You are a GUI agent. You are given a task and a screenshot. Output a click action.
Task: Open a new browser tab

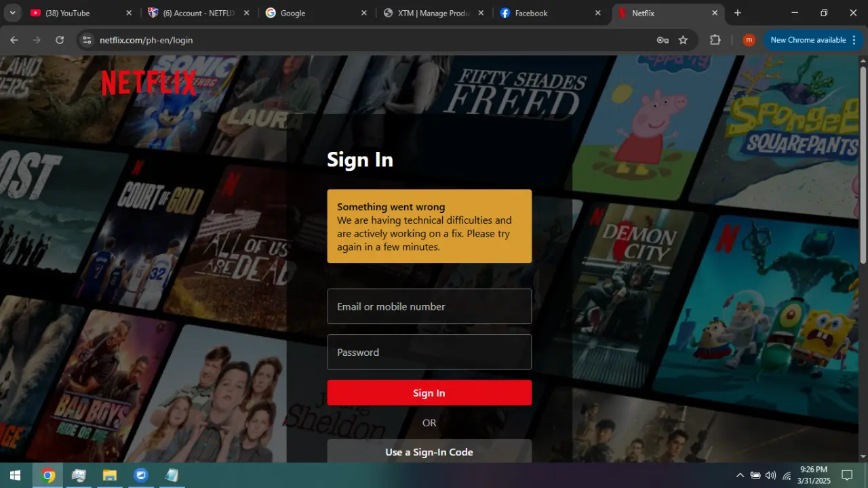click(738, 13)
